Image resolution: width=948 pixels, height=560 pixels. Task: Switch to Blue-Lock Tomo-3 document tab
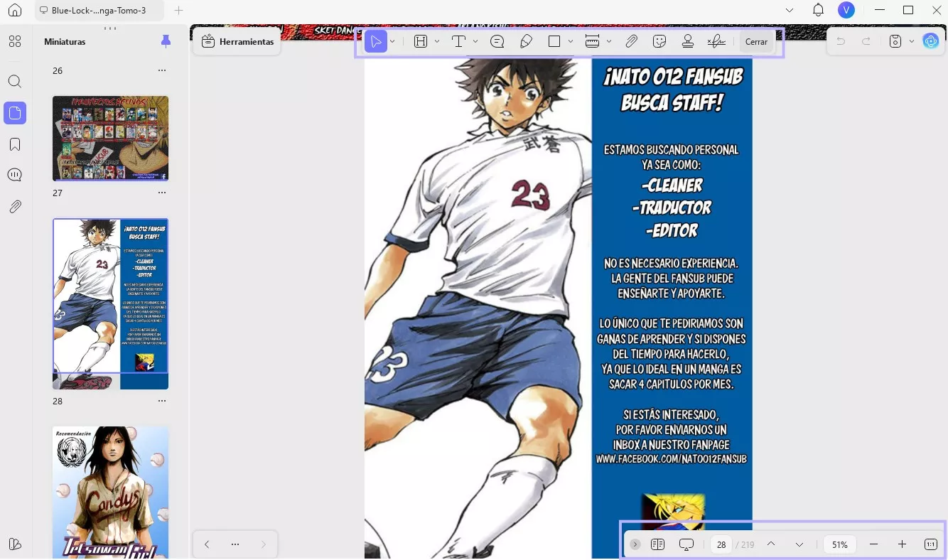point(99,11)
